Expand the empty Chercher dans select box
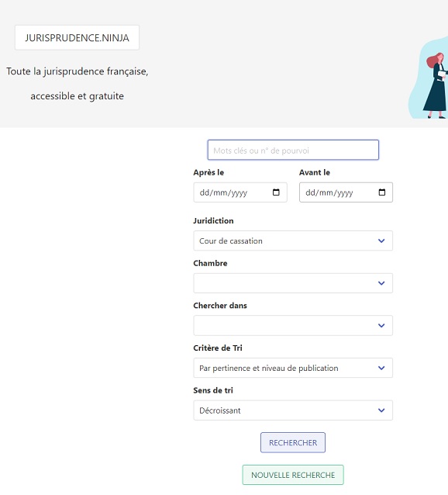This screenshot has height=495, width=448. (x=293, y=326)
